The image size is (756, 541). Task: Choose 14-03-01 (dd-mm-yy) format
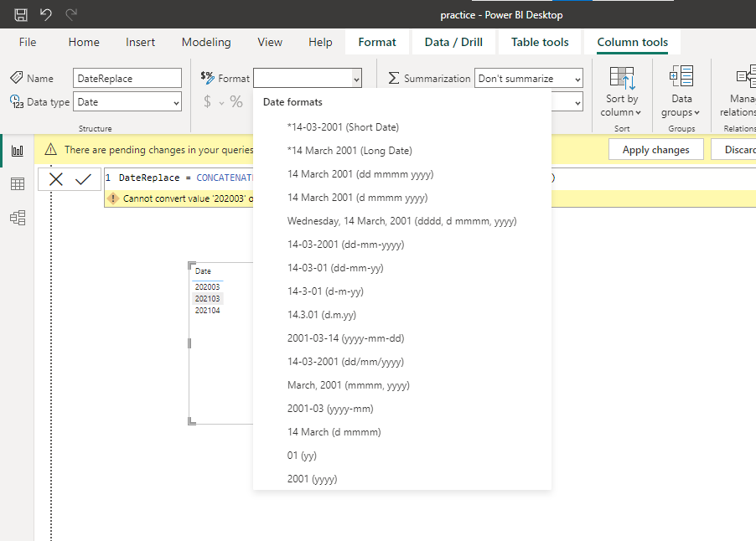[402, 268]
